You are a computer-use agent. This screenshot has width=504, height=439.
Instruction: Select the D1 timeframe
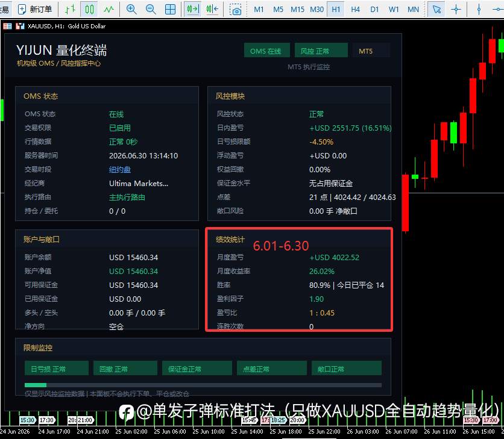coord(374,9)
